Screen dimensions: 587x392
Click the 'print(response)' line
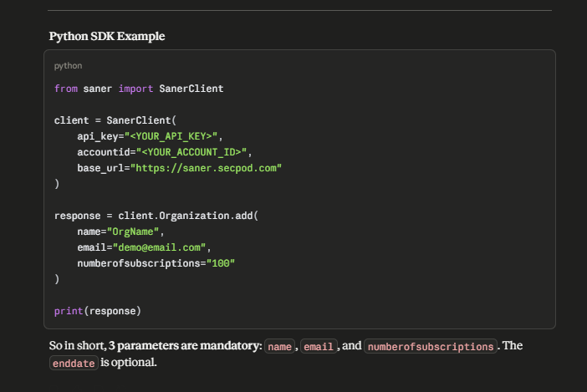pyautogui.click(x=97, y=311)
